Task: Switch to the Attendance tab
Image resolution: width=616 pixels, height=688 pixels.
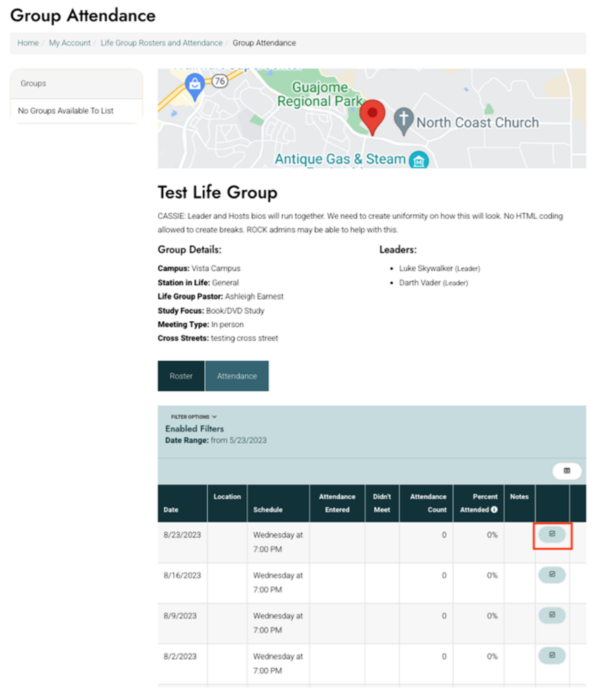Action: click(x=237, y=376)
